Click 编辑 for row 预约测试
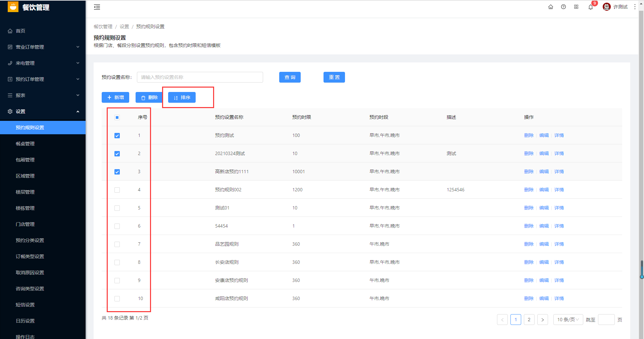Screen dimensions: 644x339 click(544, 135)
